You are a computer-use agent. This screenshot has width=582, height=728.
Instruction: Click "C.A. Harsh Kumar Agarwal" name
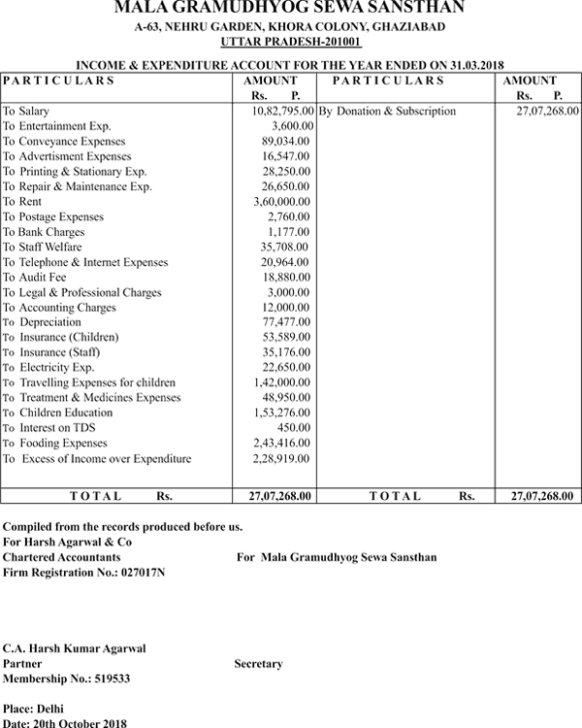(75, 648)
